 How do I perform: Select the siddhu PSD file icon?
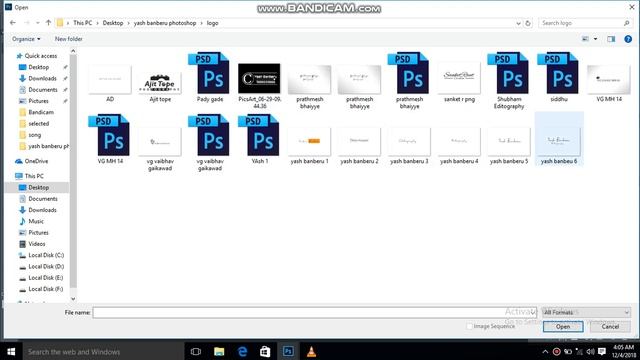click(558, 73)
